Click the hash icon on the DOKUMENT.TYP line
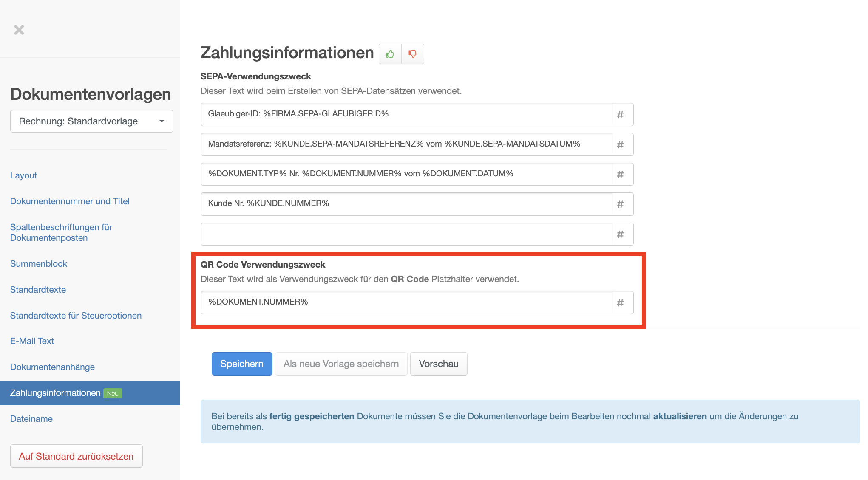This screenshot has height=480, width=868. (x=620, y=175)
